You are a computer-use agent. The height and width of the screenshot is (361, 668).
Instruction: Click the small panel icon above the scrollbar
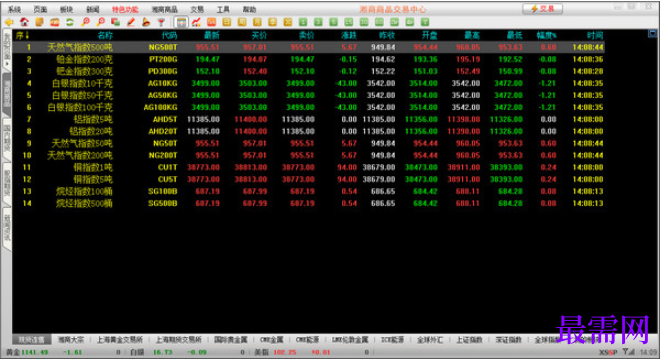pos(652,34)
